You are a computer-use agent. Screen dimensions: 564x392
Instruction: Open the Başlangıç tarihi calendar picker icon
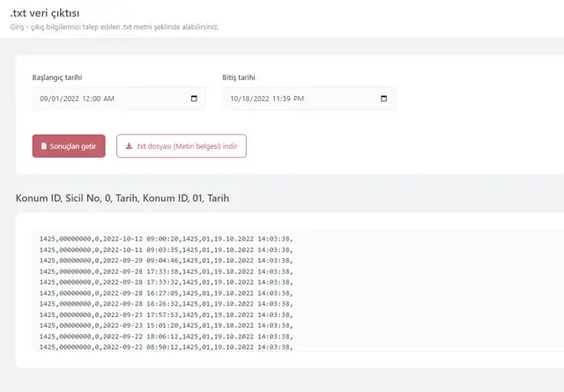coord(194,99)
